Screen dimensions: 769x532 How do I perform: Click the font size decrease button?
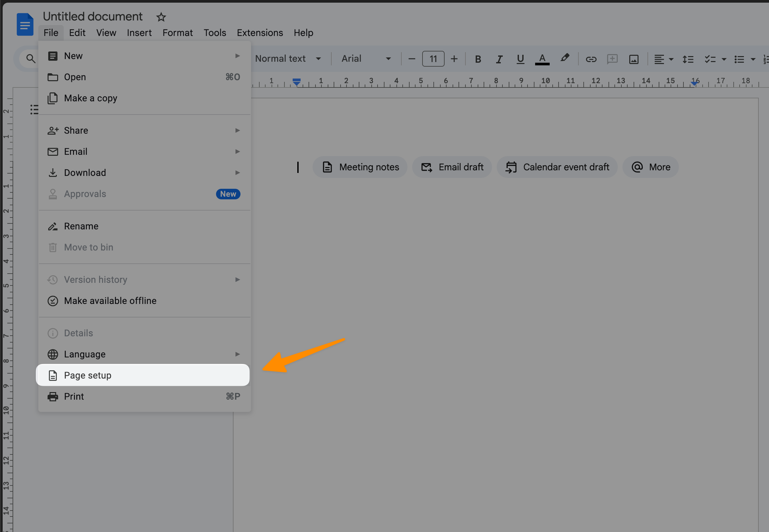pos(411,59)
